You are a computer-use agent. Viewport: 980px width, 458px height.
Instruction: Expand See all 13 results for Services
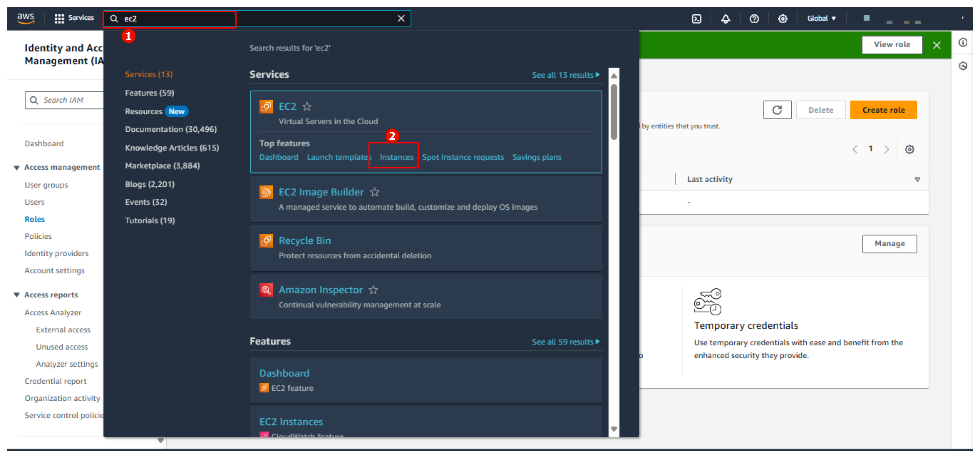(565, 75)
